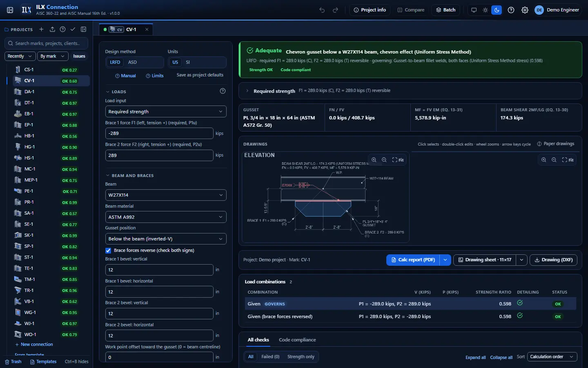588x368 pixels.
Task: Add a new project with the plus icon
Action: coord(41,29)
